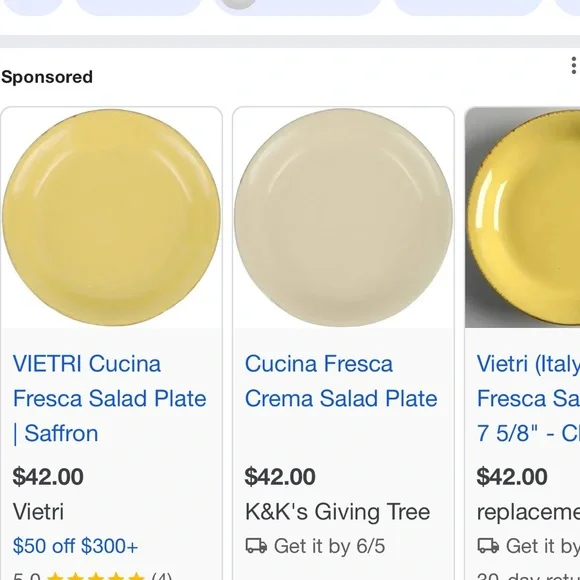
Task: Click the $42.00 price on the Crema plate card
Action: 280,476
